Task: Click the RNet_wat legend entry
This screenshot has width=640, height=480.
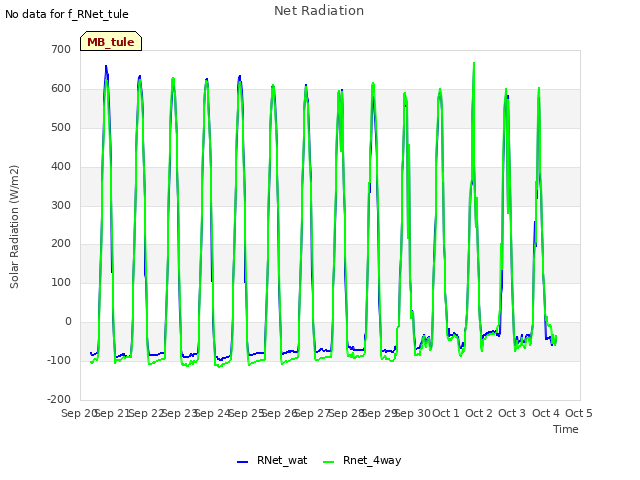Action: click(272, 460)
